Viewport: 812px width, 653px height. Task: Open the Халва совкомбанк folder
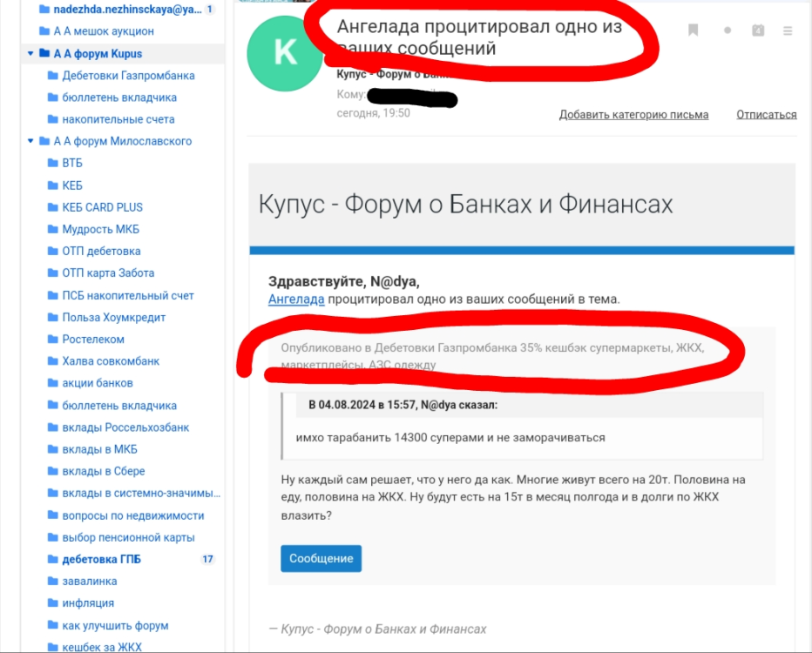pos(113,360)
